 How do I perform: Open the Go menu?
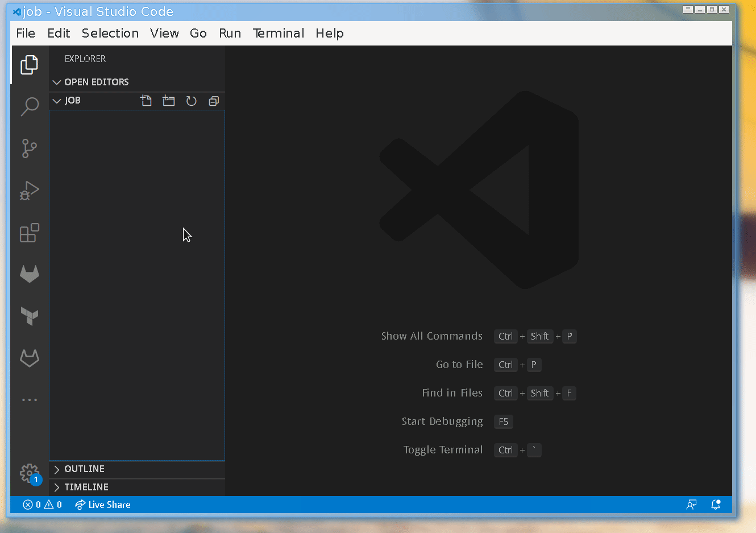[198, 33]
